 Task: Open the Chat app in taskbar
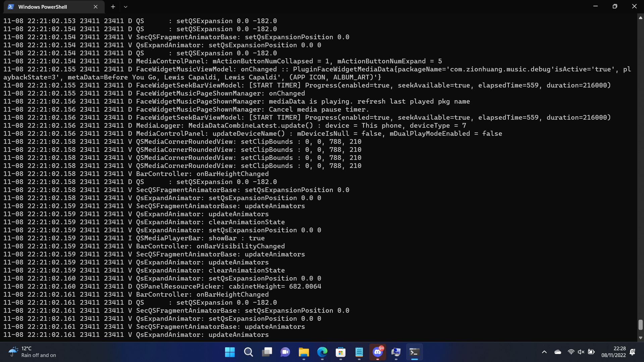[285, 352]
